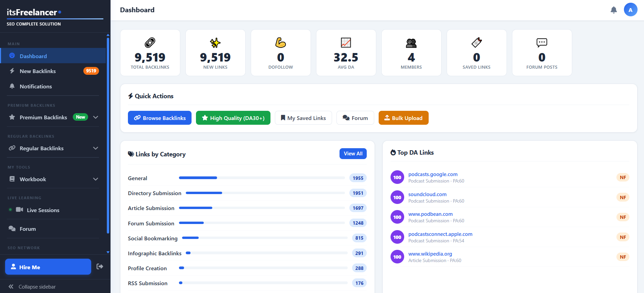This screenshot has width=644, height=293.
Task: Click the Social Bookmarking count 815
Action: tap(359, 238)
